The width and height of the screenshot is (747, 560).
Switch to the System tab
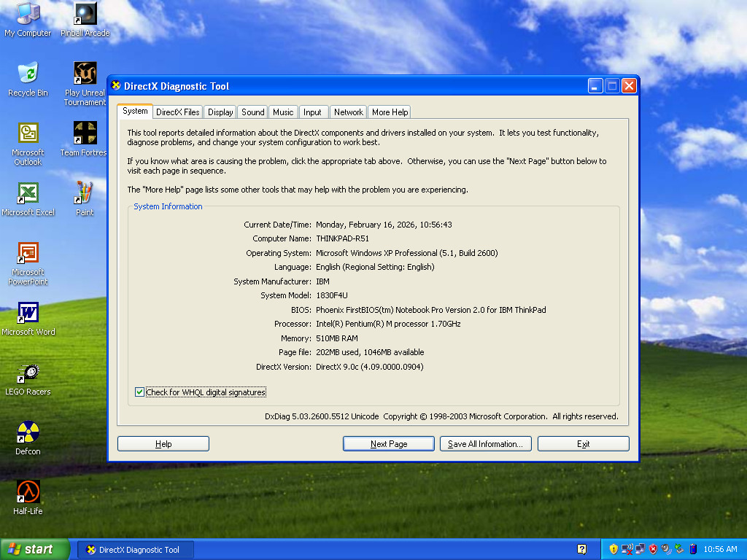135,111
